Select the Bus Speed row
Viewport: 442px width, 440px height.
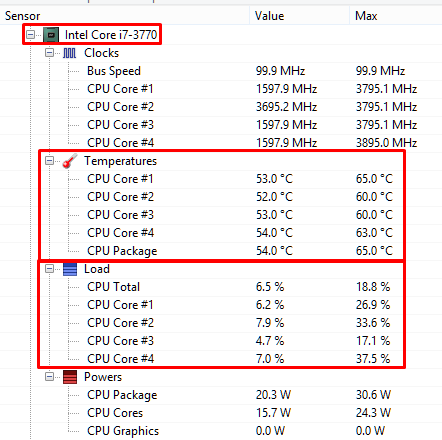[221, 71]
